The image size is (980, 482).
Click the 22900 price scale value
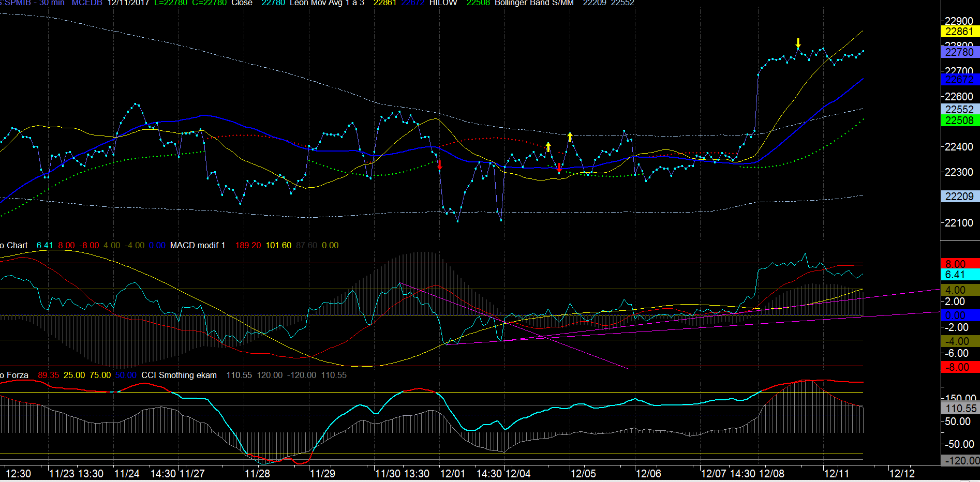tap(959, 21)
